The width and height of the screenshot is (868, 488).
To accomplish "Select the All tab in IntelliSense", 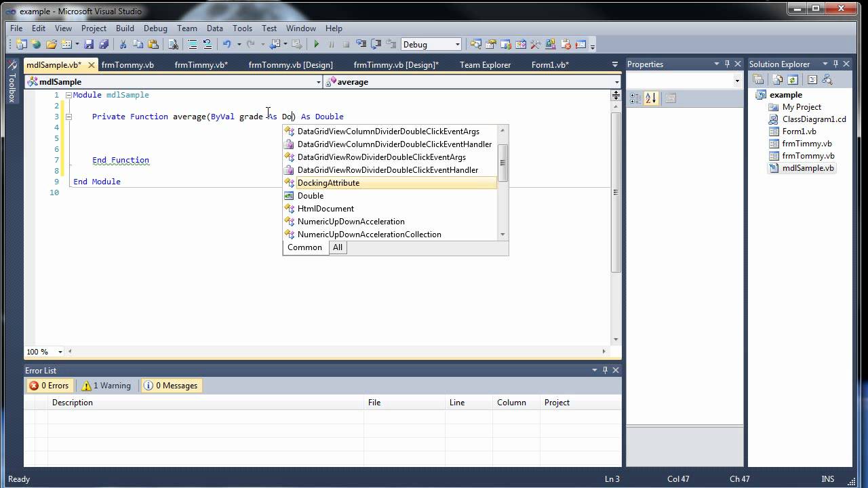I will tap(338, 247).
